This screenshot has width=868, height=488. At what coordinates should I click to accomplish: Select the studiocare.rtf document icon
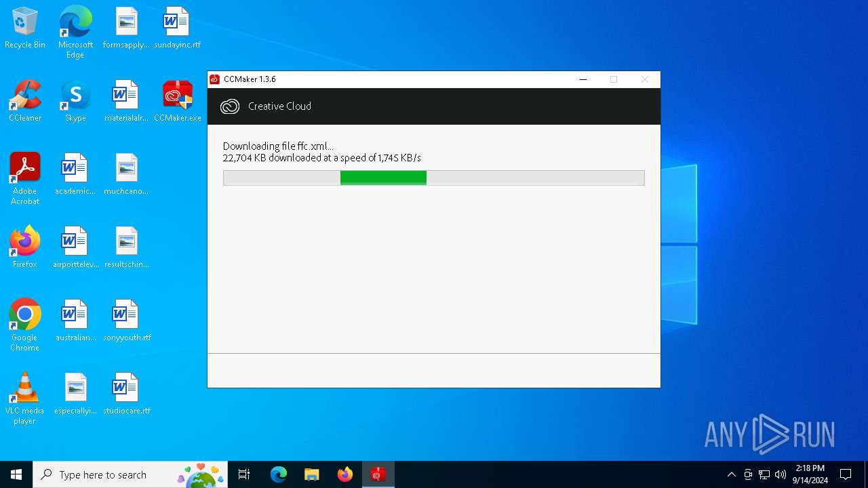pos(126,394)
